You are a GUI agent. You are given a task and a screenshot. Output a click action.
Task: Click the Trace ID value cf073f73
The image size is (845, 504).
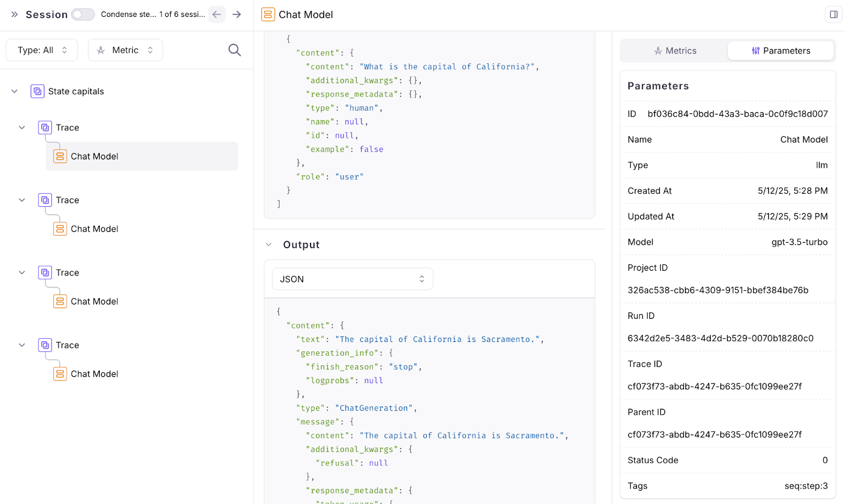[715, 386]
